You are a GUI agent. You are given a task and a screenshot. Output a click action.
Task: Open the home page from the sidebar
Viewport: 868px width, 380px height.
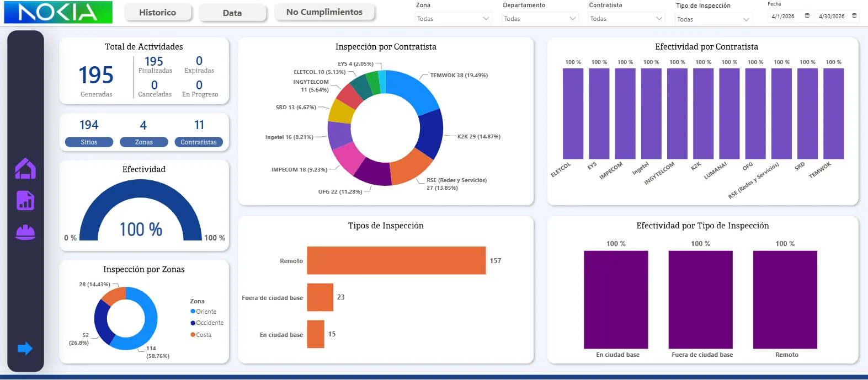25,169
